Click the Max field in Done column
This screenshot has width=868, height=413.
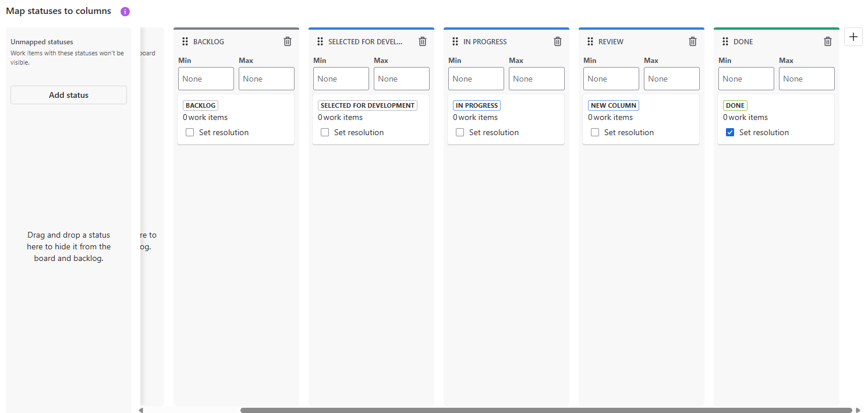point(806,79)
